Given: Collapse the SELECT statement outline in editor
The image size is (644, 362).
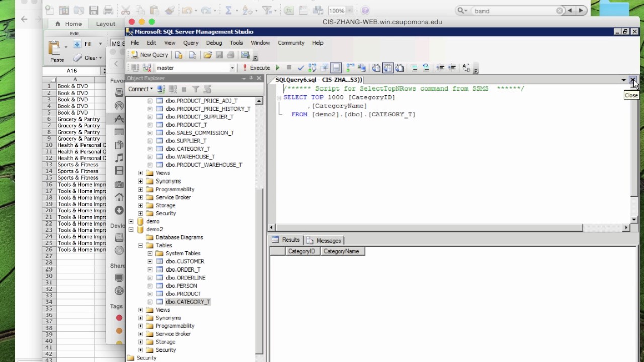Looking at the screenshot, I should [x=279, y=98].
